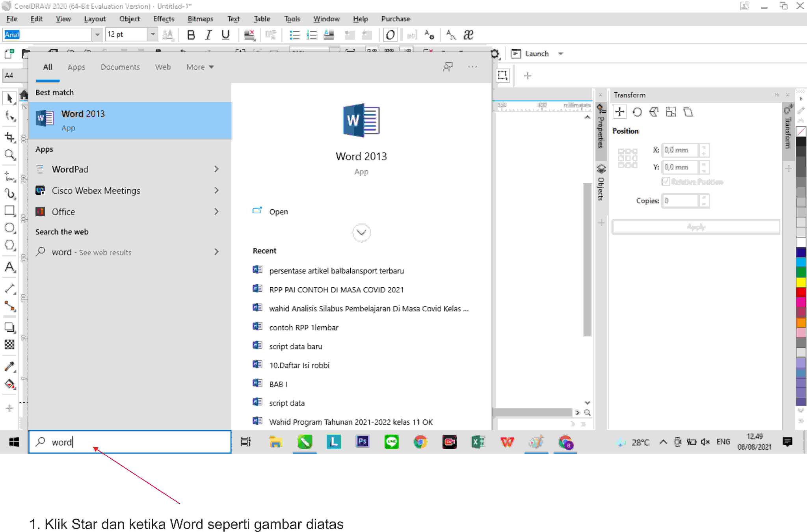Select the Rectangle tool
Viewport: 807px width, 532px height.
pyautogui.click(x=9, y=210)
